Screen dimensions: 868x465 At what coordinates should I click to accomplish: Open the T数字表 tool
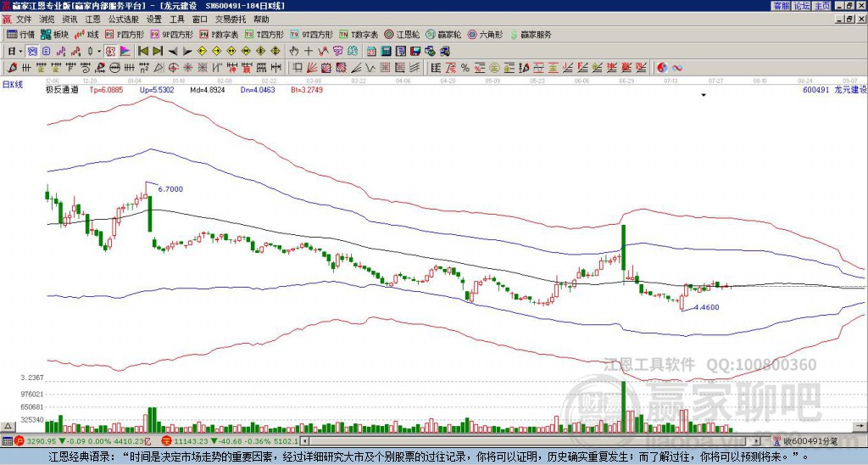coord(359,34)
